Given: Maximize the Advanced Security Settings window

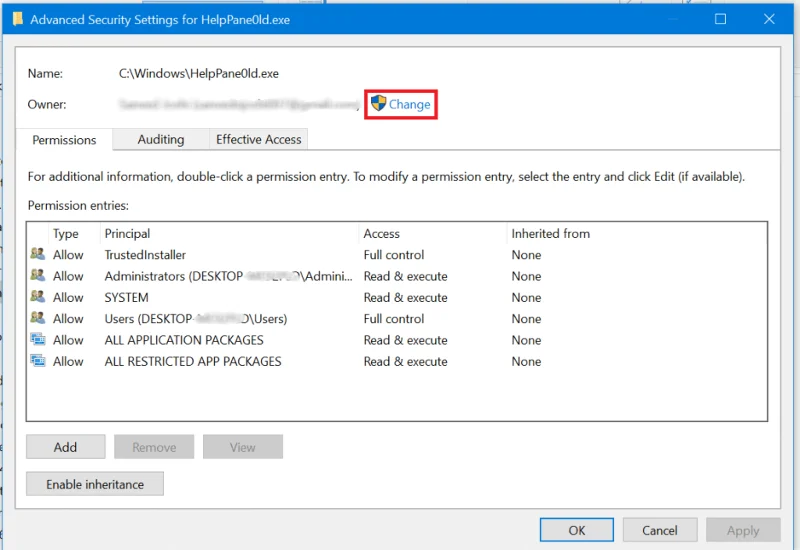Looking at the screenshot, I should tap(720, 19).
